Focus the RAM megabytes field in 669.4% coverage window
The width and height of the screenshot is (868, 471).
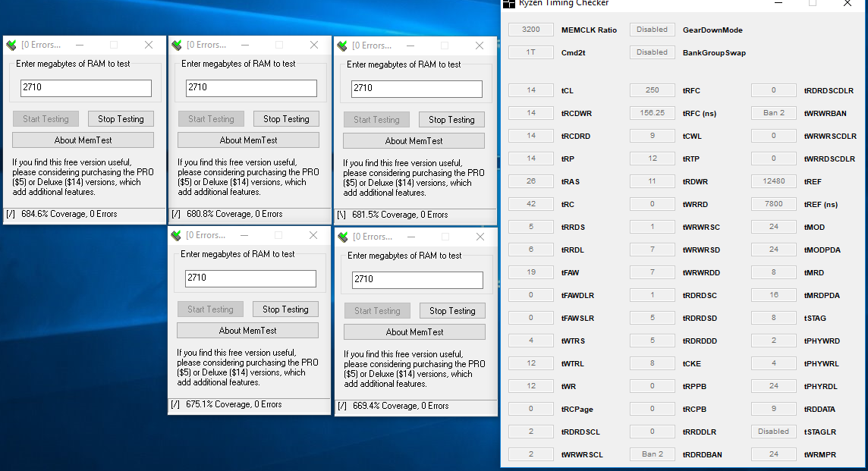pos(417,280)
